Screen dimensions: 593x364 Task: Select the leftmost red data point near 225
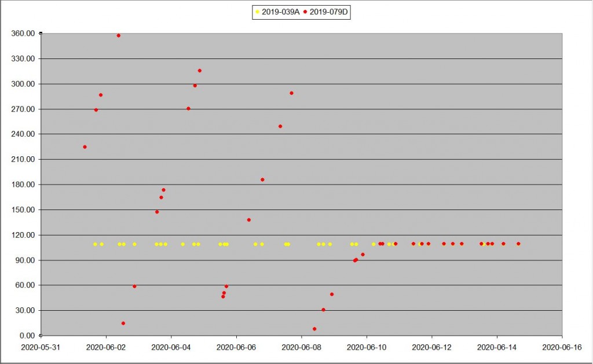(85, 147)
